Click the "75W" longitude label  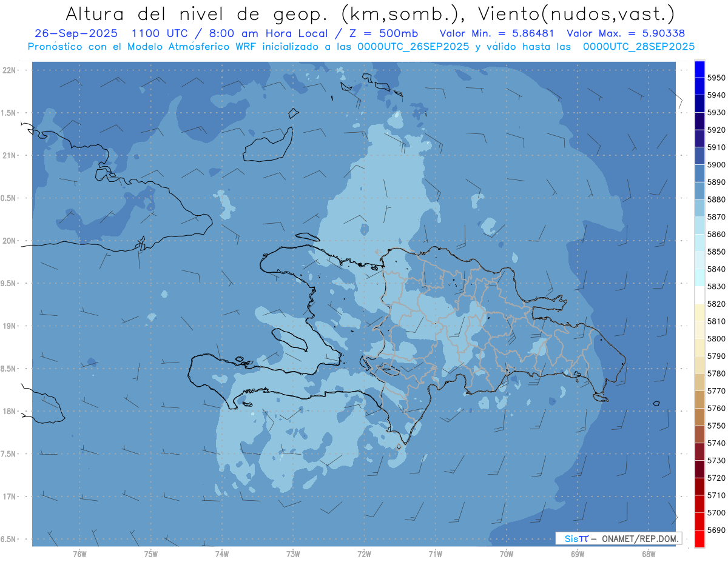tap(151, 554)
